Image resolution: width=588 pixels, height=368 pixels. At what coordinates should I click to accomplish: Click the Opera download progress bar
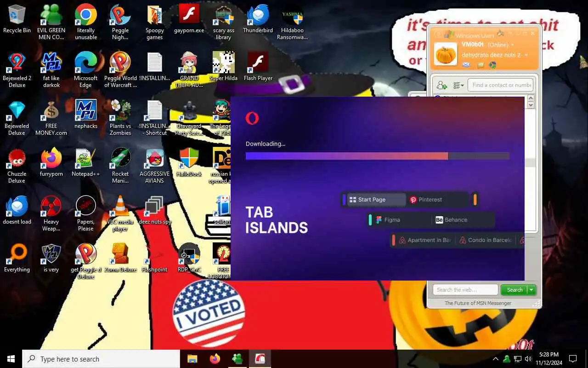[378, 156]
